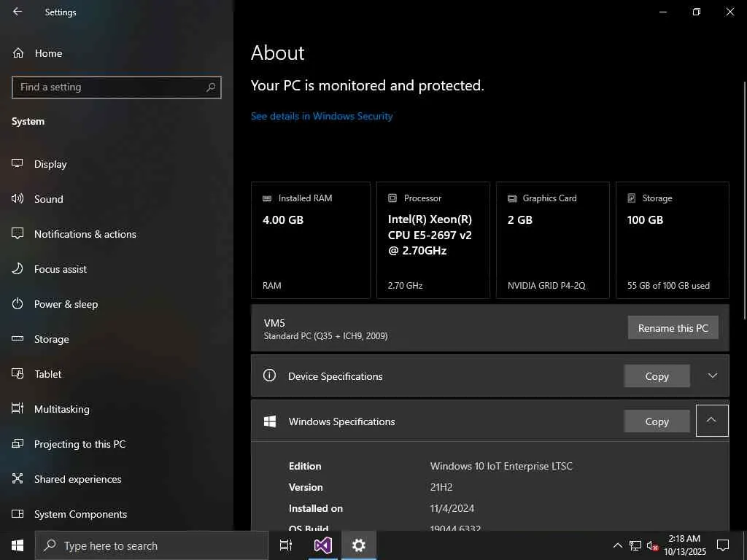Click the Projecting to this PC icon
Viewport: 747px width, 560px height.
[x=18, y=443]
